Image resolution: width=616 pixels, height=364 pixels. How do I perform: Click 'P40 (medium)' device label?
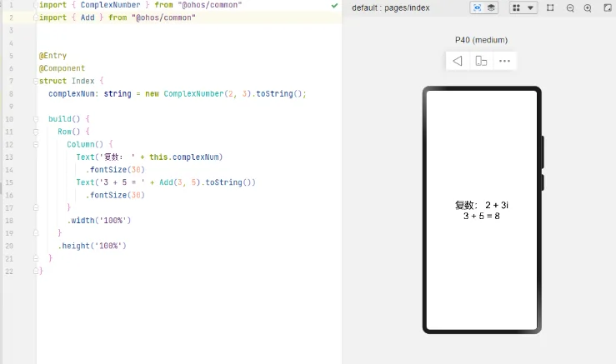[481, 40]
